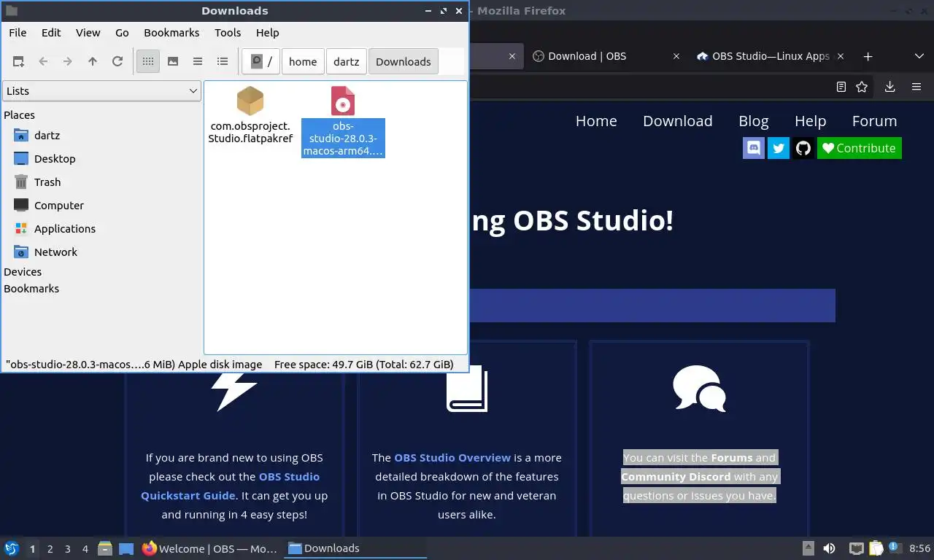Open OBS Twitter icon link

(779, 148)
